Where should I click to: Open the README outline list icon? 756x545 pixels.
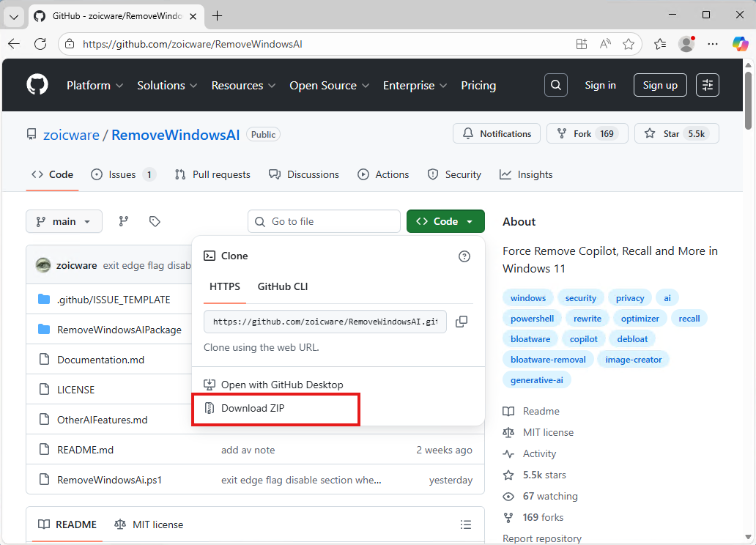pos(465,524)
